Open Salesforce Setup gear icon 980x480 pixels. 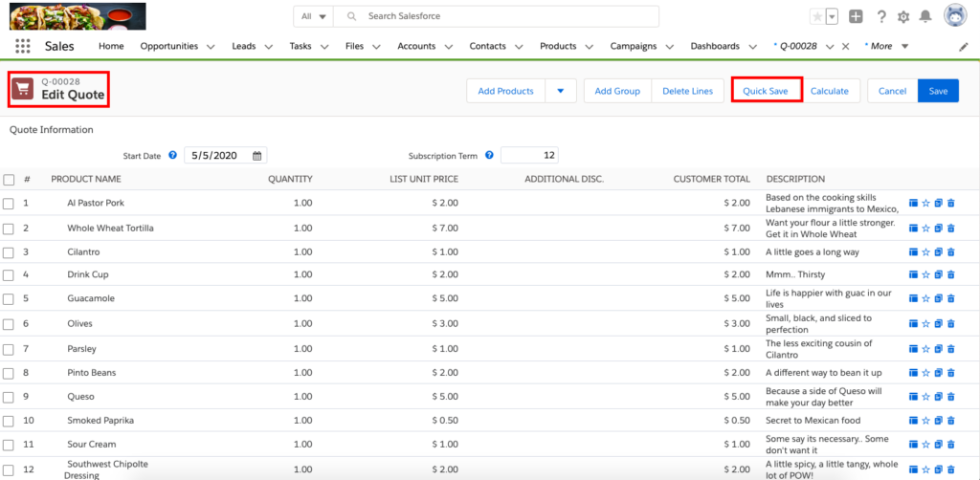click(904, 16)
